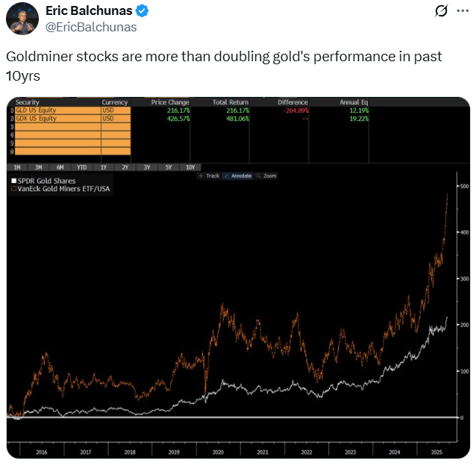Switch to the 5Y time range
Viewport: 476px width, 466px height.
(169, 167)
